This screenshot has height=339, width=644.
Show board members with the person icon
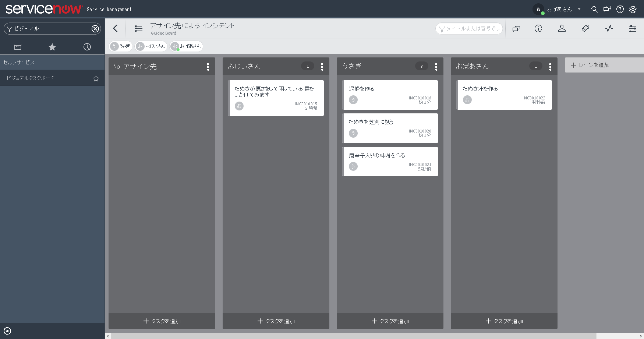[562, 28]
